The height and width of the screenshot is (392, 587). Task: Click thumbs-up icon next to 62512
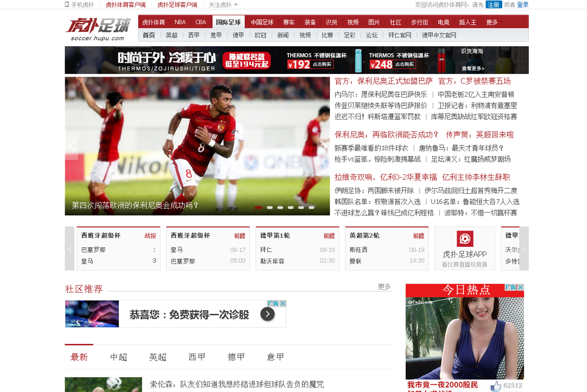495,386
